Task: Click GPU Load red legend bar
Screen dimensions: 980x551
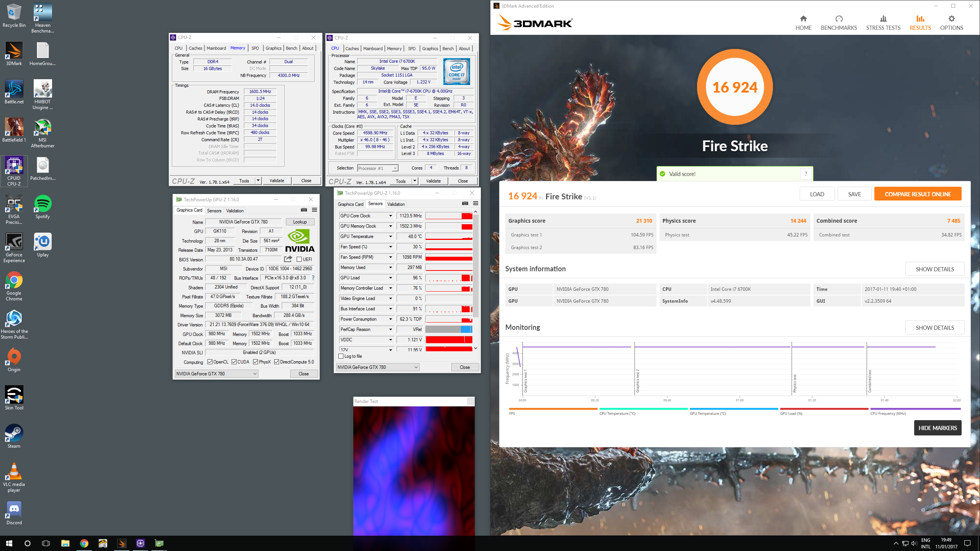Action: click(x=824, y=409)
